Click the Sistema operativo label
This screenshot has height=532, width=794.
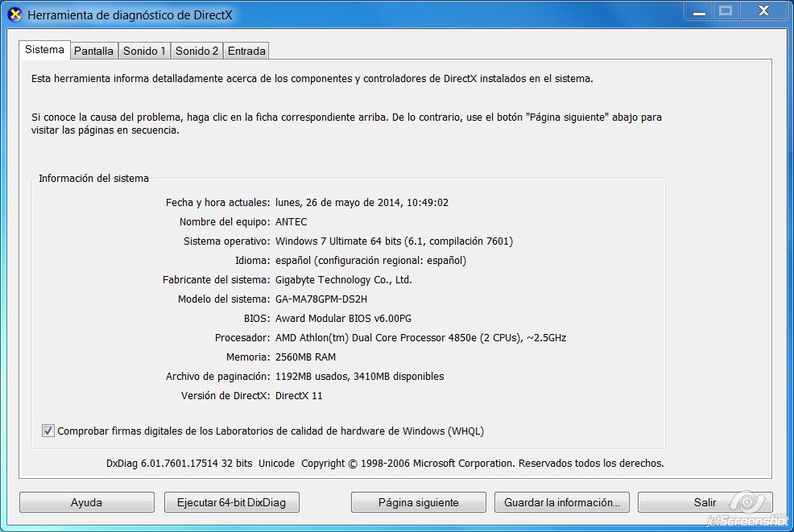tap(227, 241)
